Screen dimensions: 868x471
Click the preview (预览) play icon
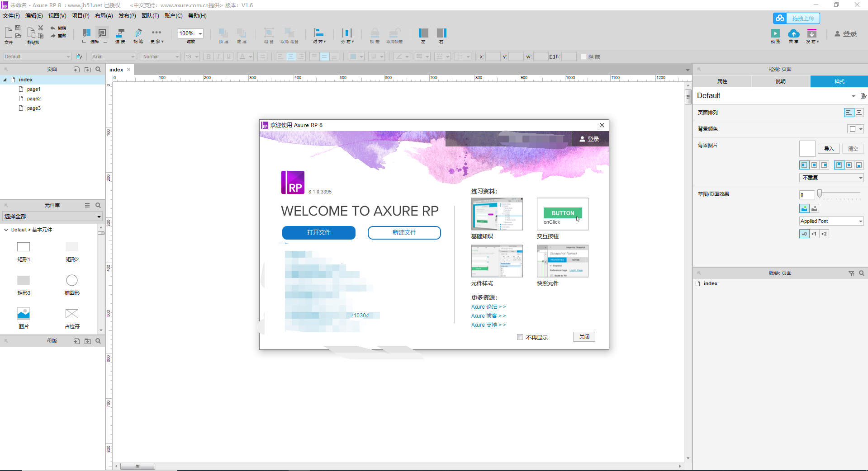click(x=775, y=33)
